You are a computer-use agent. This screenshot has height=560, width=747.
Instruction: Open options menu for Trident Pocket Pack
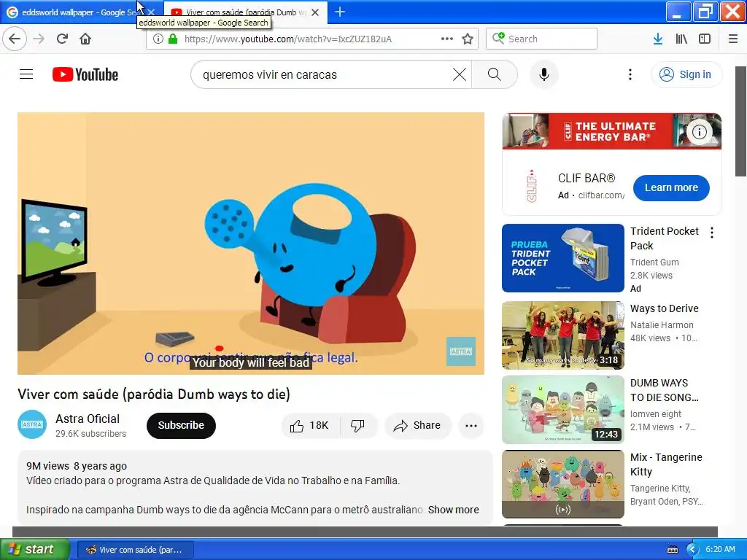pyautogui.click(x=712, y=233)
